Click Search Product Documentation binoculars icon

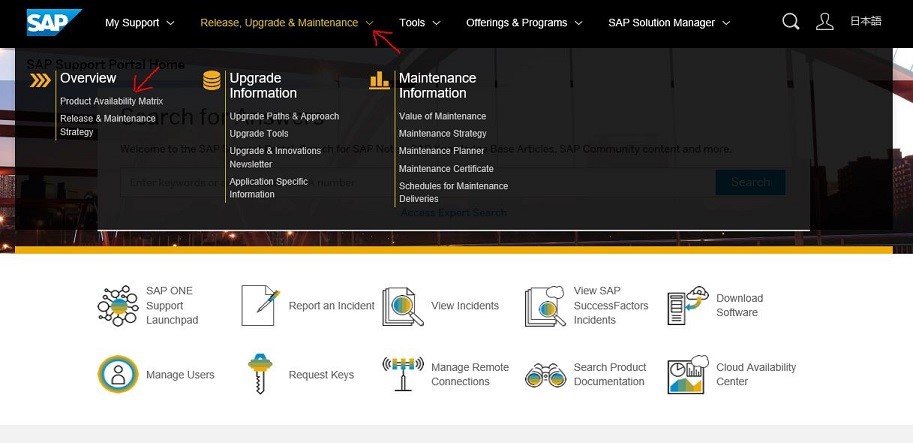(545, 375)
